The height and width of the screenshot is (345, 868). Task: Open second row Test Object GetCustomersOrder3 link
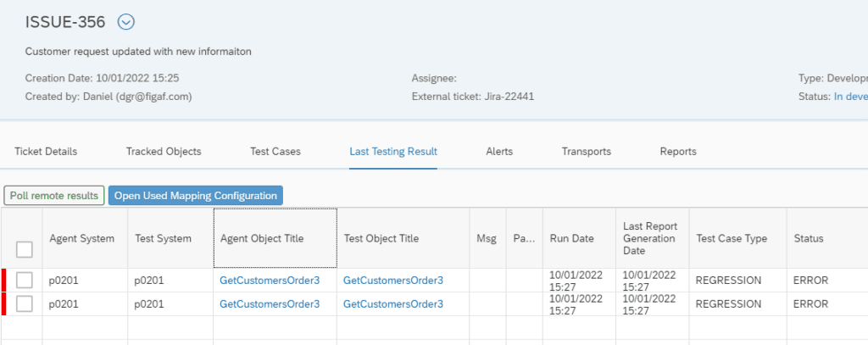(x=393, y=304)
